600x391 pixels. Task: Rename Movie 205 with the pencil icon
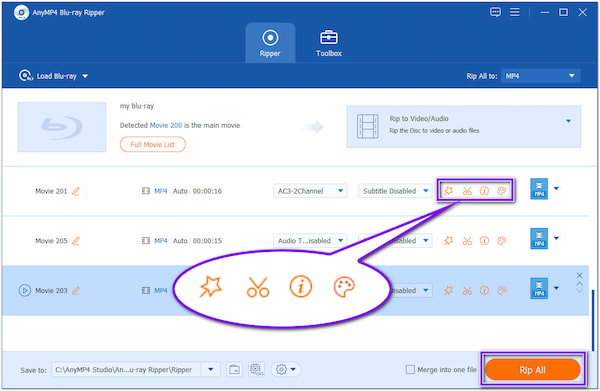click(76, 241)
